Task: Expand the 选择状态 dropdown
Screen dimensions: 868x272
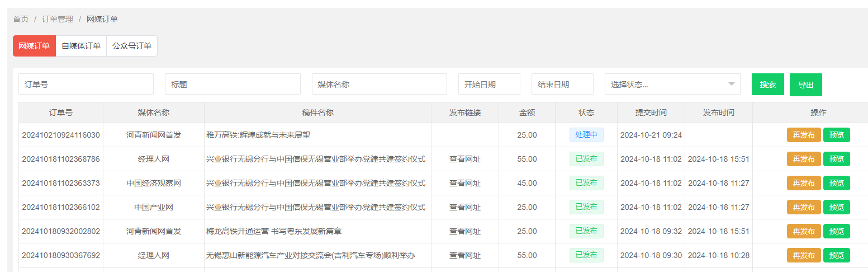Action: point(672,85)
